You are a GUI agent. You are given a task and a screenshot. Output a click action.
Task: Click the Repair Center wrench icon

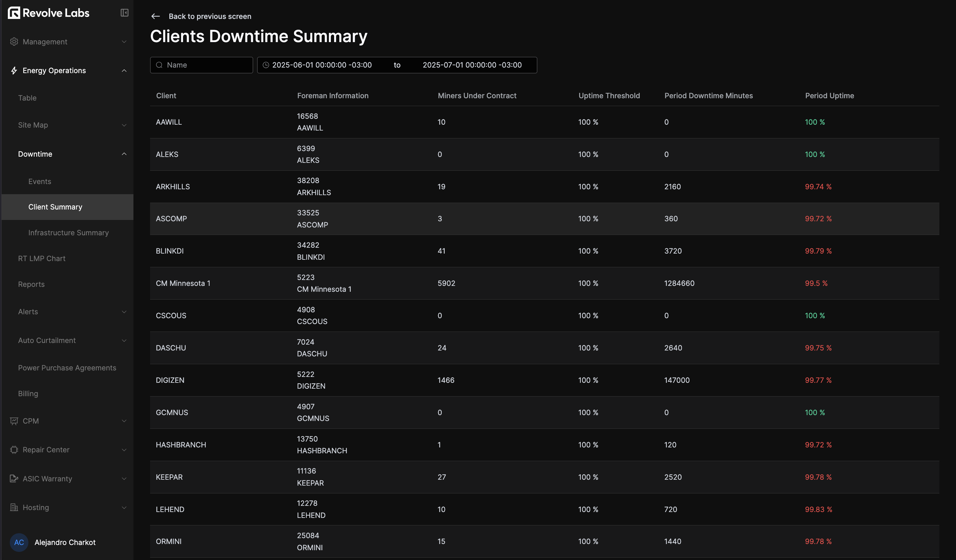[x=14, y=450]
